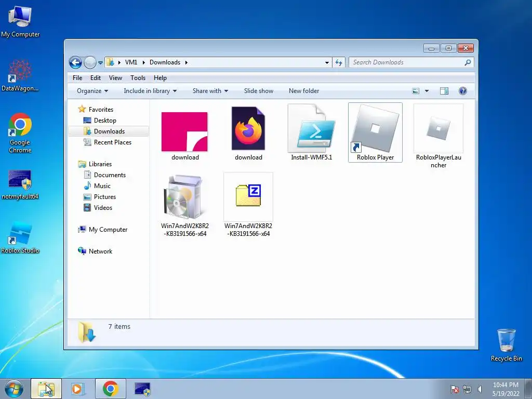Click the Explorer taskbar button
Screen dimensions: 532x399
tap(46, 389)
